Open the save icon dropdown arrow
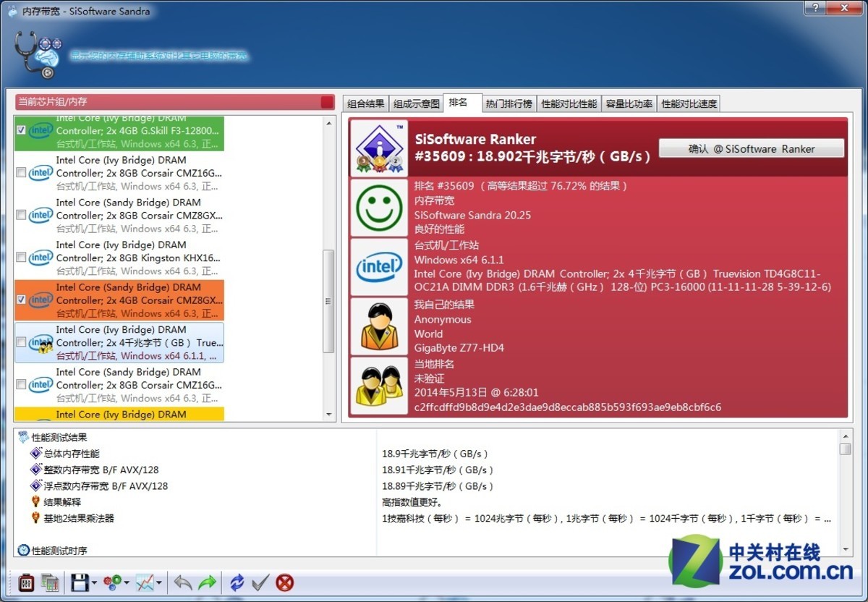Viewport: 868px width, 602px height. [x=94, y=582]
